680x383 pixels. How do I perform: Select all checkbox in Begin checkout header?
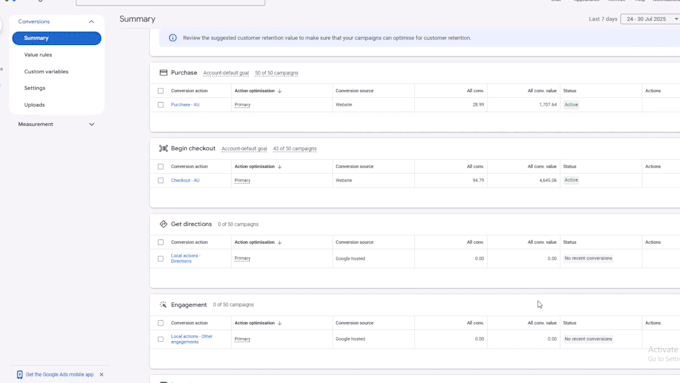(x=161, y=167)
